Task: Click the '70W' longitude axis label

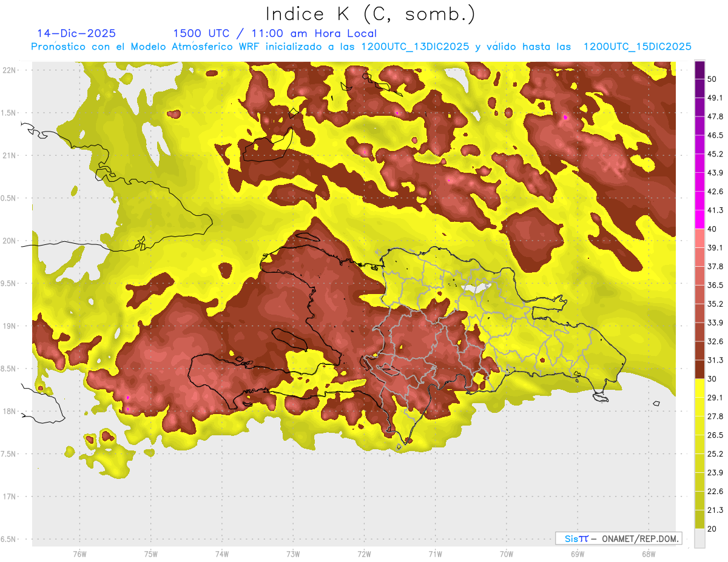Action: tap(506, 555)
